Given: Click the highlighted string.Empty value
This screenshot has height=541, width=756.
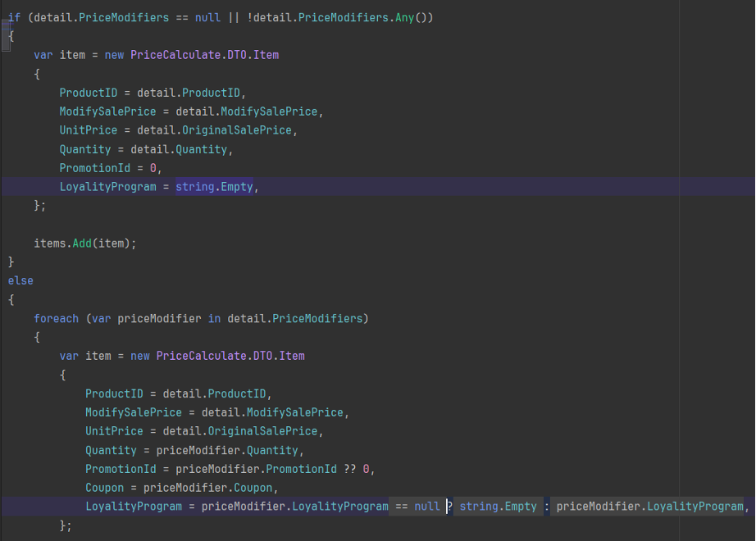Looking at the screenshot, I should tap(215, 187).
